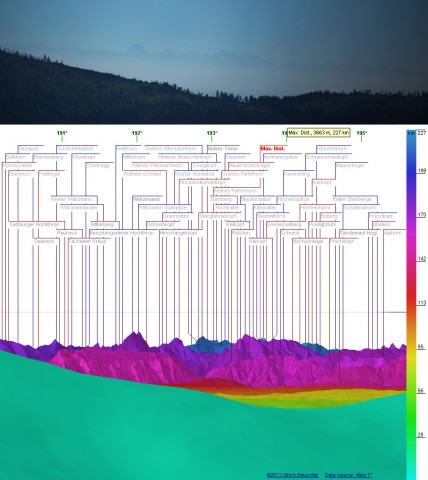This screenshot has width=428, height=480.
Task: Click the Max. Dist. tooltip box
Action: coord(319,133)
